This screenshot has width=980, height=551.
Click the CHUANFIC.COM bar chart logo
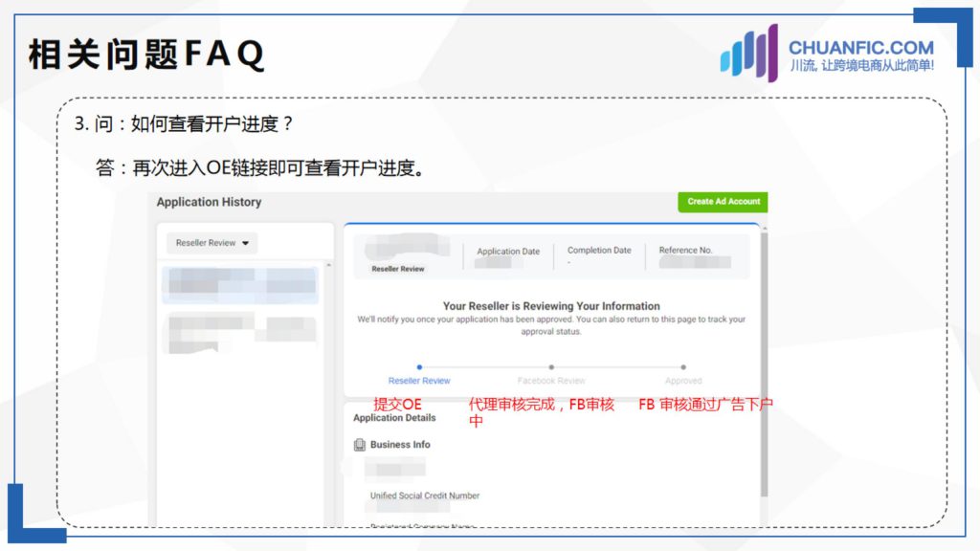[x=748, y=54]
